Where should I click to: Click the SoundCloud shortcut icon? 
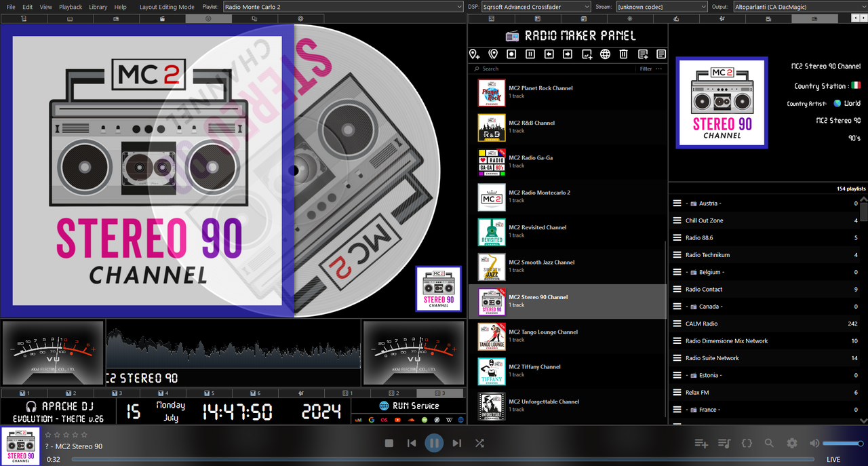point(411,420)
